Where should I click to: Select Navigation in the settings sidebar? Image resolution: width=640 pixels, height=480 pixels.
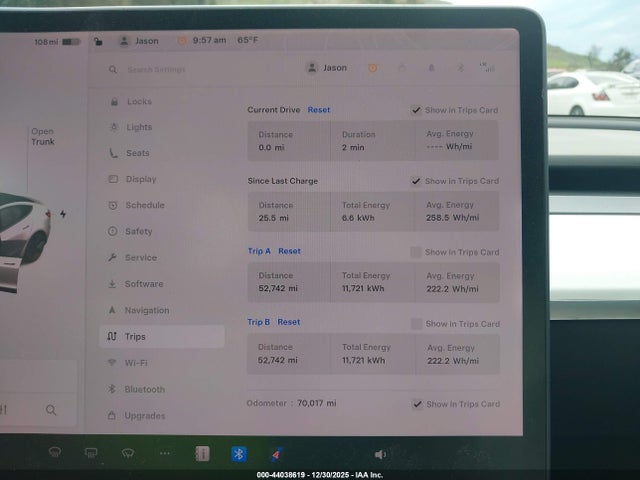(138, 310)
